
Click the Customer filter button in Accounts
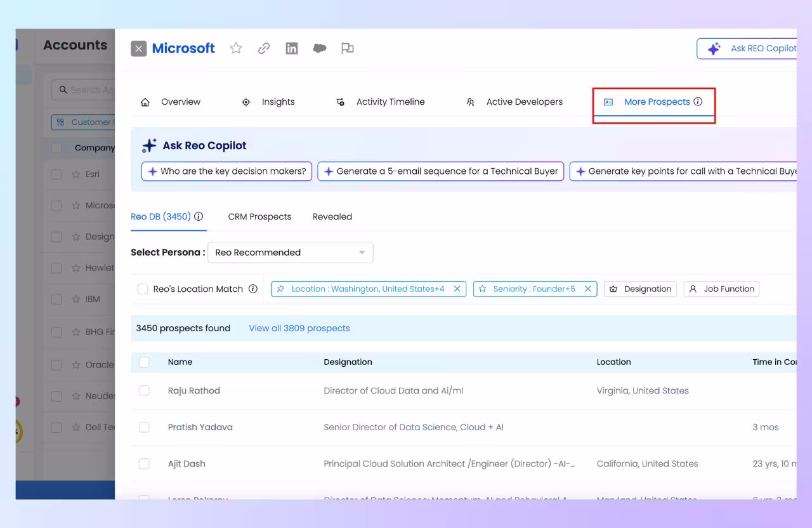tap(83, 122)
